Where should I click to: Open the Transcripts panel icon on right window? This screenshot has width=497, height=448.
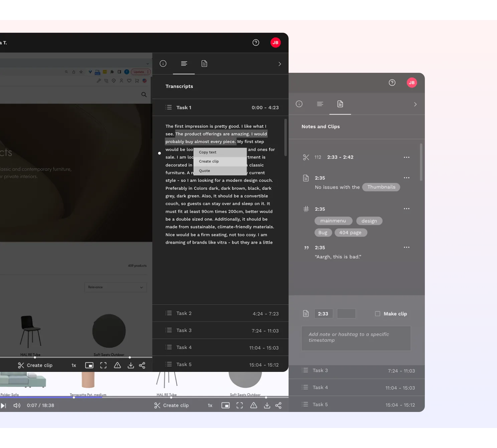coord(320,104)
